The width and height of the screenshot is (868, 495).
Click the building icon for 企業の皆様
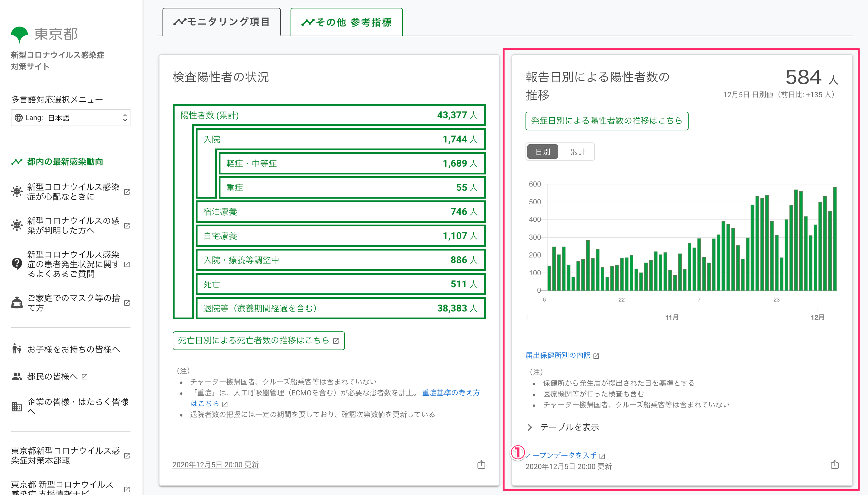17,406
